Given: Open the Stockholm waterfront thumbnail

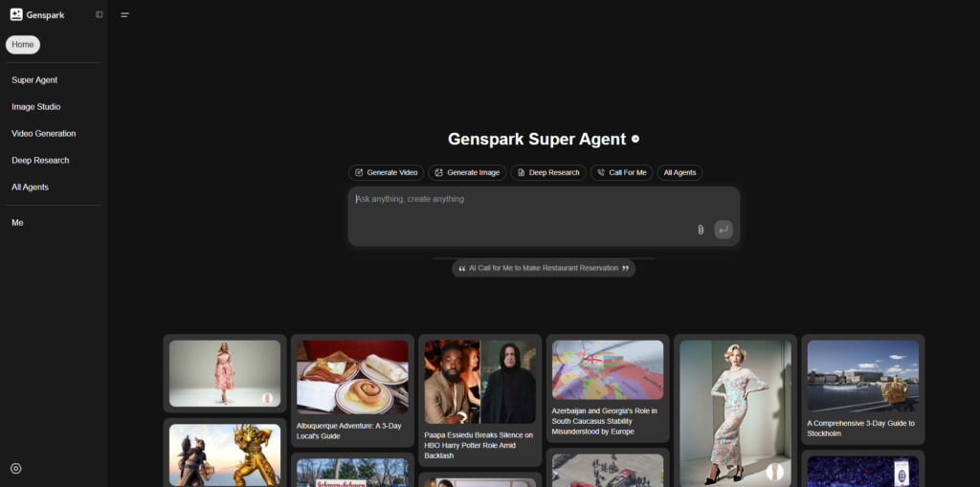Looking at the screenshot, I should tap(863, 376).
